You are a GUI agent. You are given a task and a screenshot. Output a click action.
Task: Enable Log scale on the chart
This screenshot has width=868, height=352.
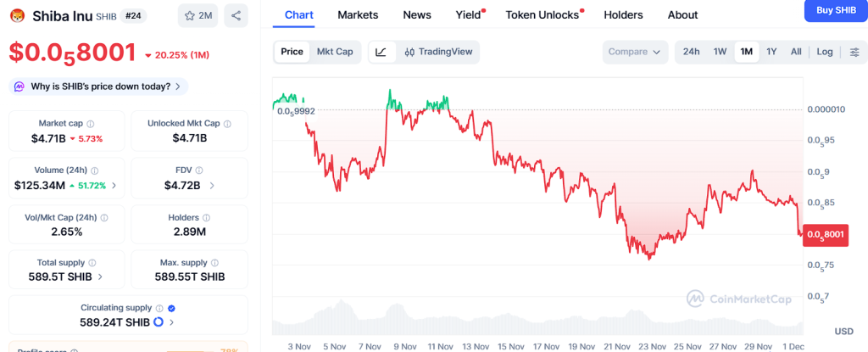coord(825,52)
